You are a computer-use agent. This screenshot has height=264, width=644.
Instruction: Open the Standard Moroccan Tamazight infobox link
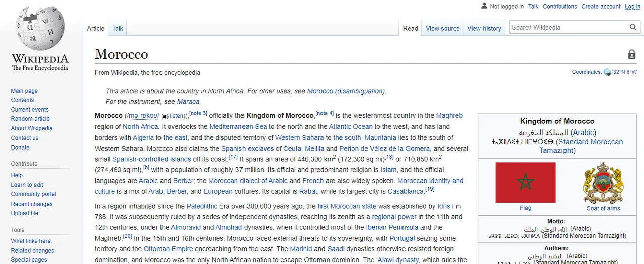point(581,146)
